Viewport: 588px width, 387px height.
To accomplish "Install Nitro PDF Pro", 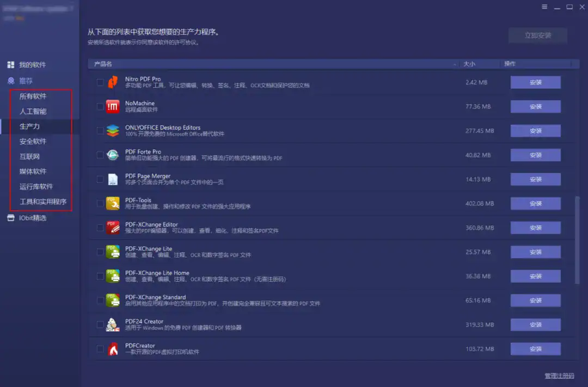I will (536, 82).
